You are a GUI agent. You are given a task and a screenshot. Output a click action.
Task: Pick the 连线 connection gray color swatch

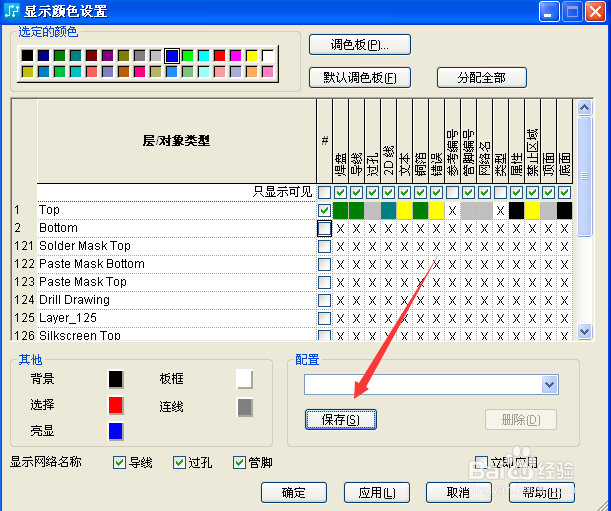(244, 407)
